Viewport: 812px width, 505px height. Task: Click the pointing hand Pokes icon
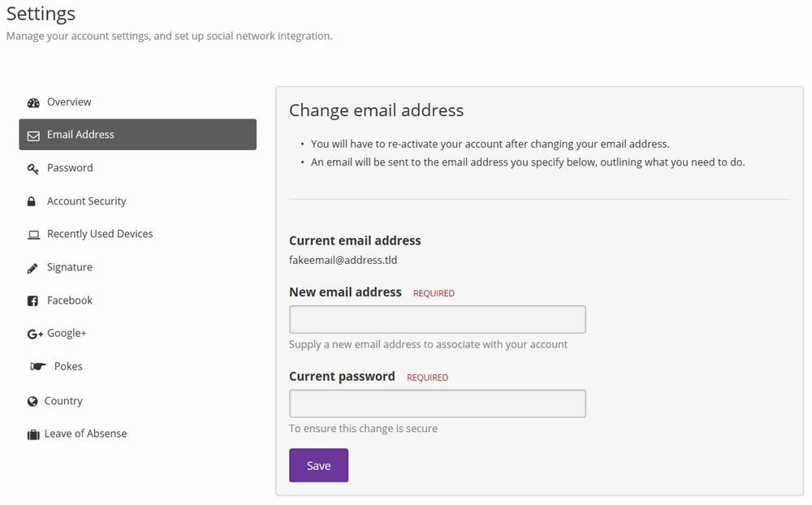pos(37,367)
